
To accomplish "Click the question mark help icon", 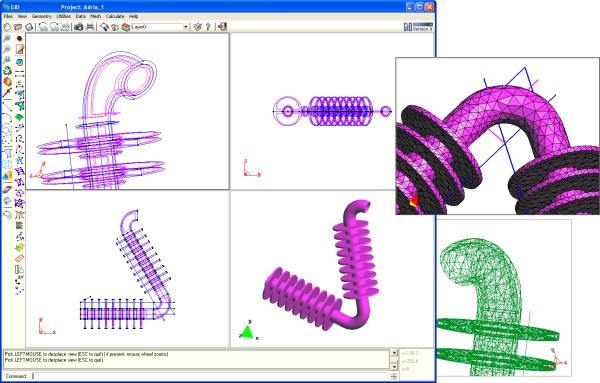I will click(x=208, y=27).
